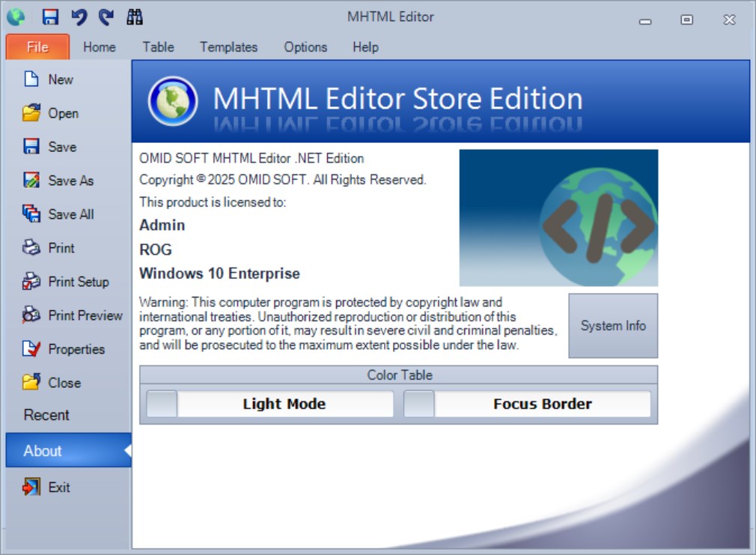Viewport: 756px width, 555px height.
Task: Click the Print Setup menu label
Action: click(79, 282)
